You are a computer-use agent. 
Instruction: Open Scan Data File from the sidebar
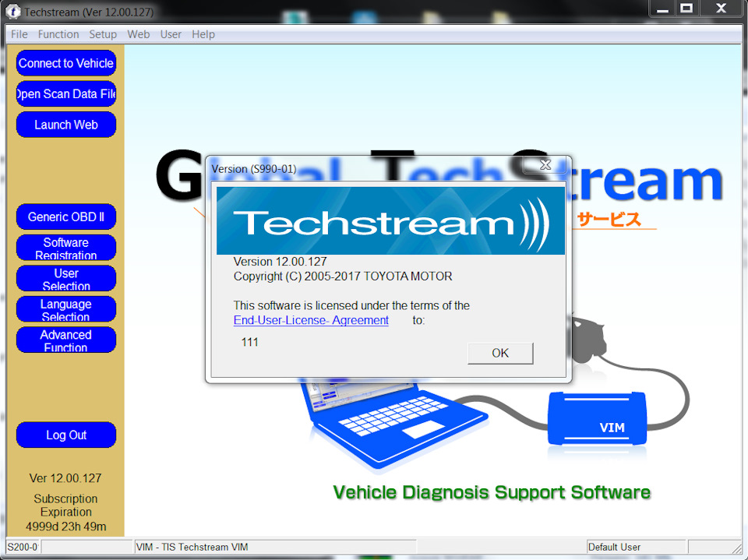(x=65, y=94)
